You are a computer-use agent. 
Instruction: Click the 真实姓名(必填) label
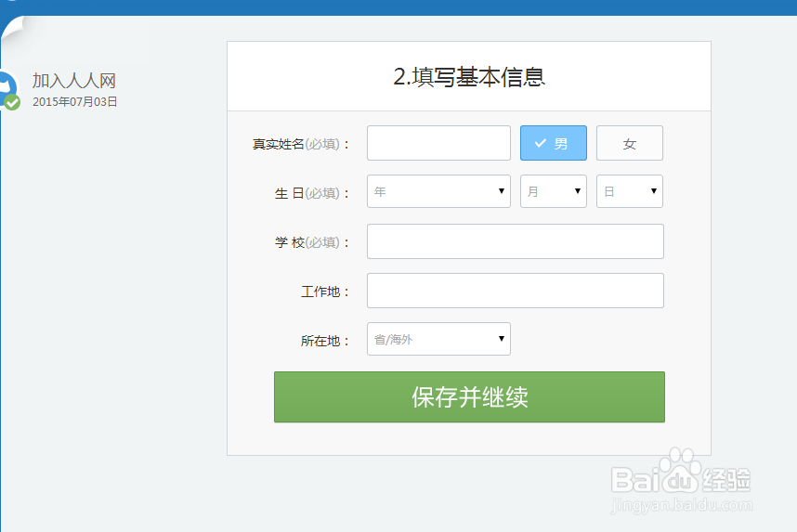click(x=301, y=144)
